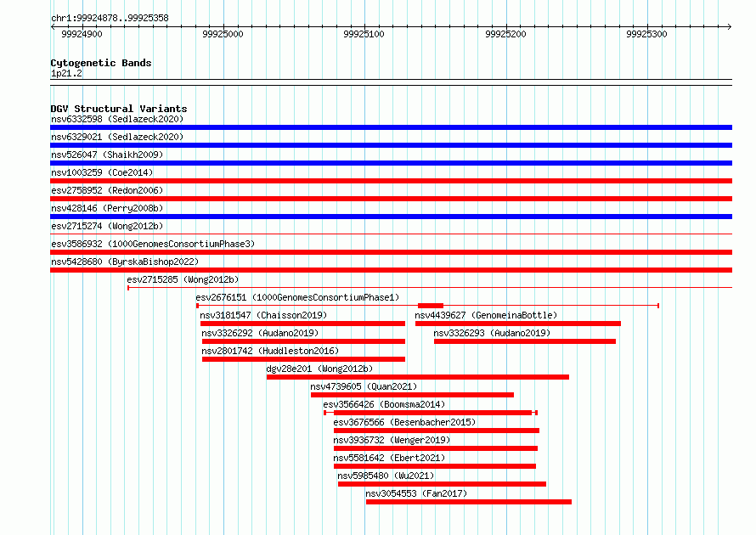
Task: Click the thick segment of esv2676151 feature
Action: pos(431,306)
